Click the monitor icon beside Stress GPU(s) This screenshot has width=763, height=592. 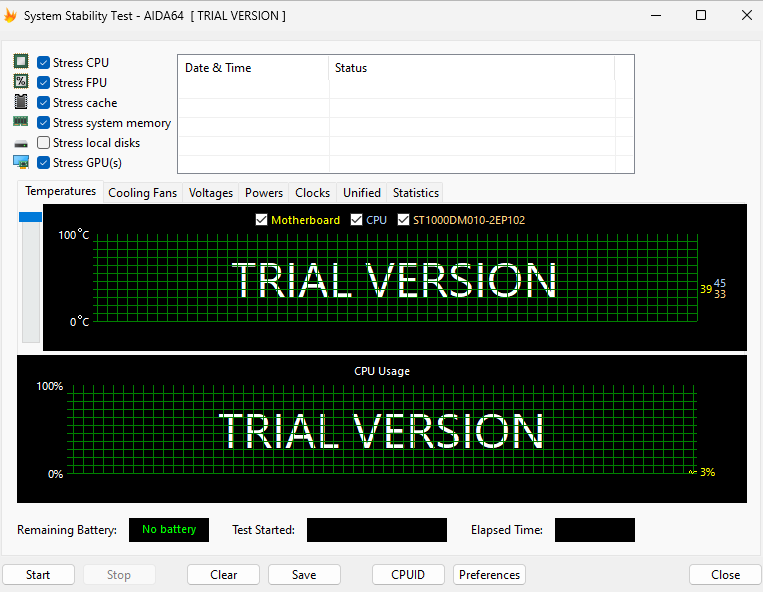pos(21,162)
